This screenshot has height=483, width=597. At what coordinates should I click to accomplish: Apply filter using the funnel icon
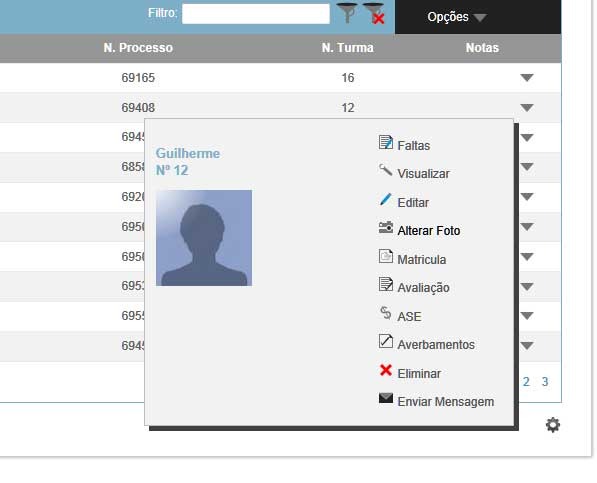pos(347,13)
